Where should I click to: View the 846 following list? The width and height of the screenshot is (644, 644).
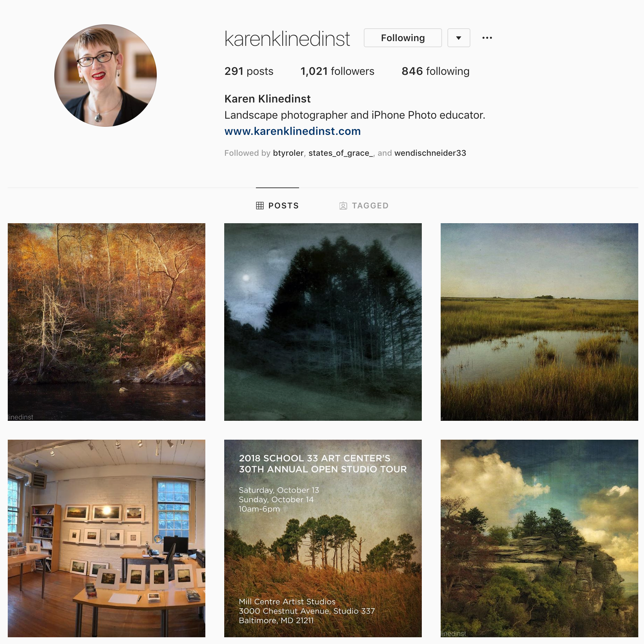435,71
